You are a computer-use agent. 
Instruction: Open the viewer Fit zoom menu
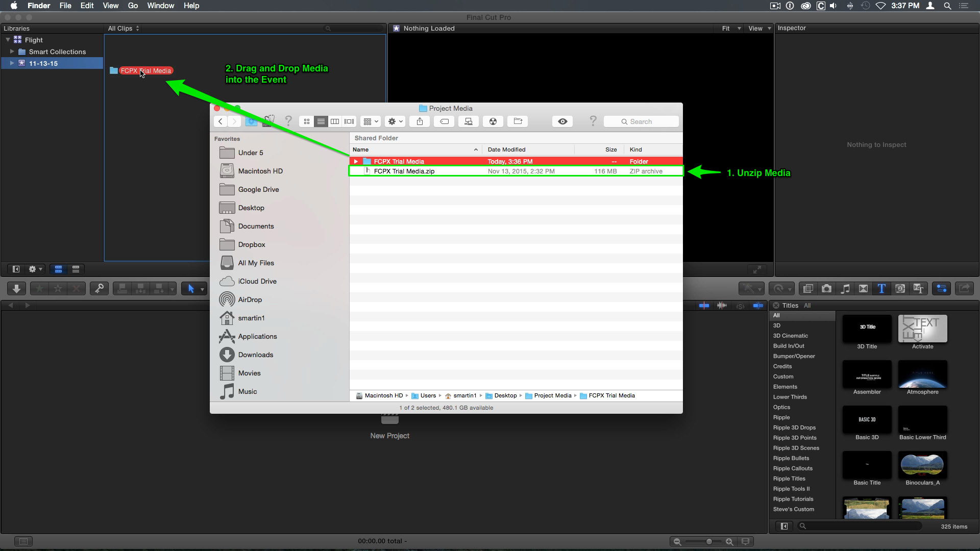pyautogui.click(x=731, y=29)
